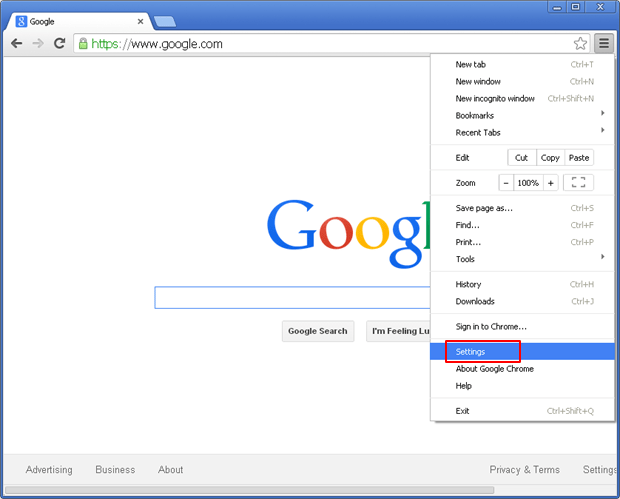
Task: Select Print… from the menu
Action: [523, 242]
